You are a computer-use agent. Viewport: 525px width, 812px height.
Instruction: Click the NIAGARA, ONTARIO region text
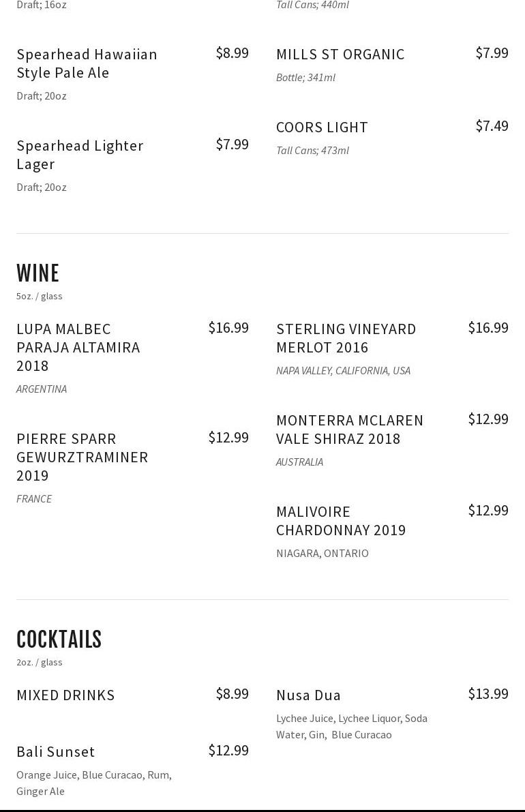322,553
